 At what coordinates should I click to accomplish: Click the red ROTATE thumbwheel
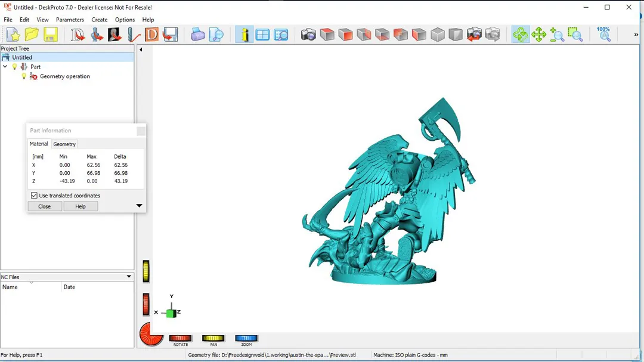(x=180, y=338)
